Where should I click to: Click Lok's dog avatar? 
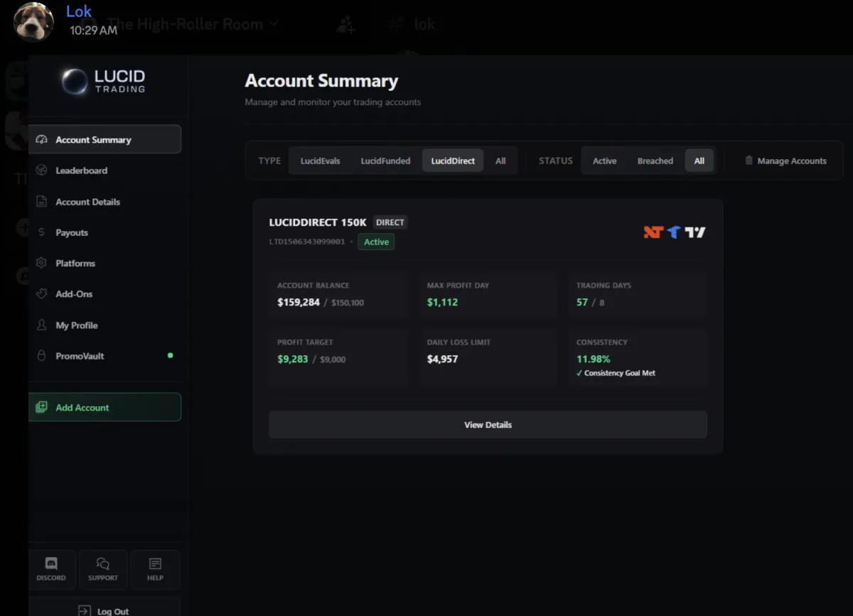tap(34, 21)
